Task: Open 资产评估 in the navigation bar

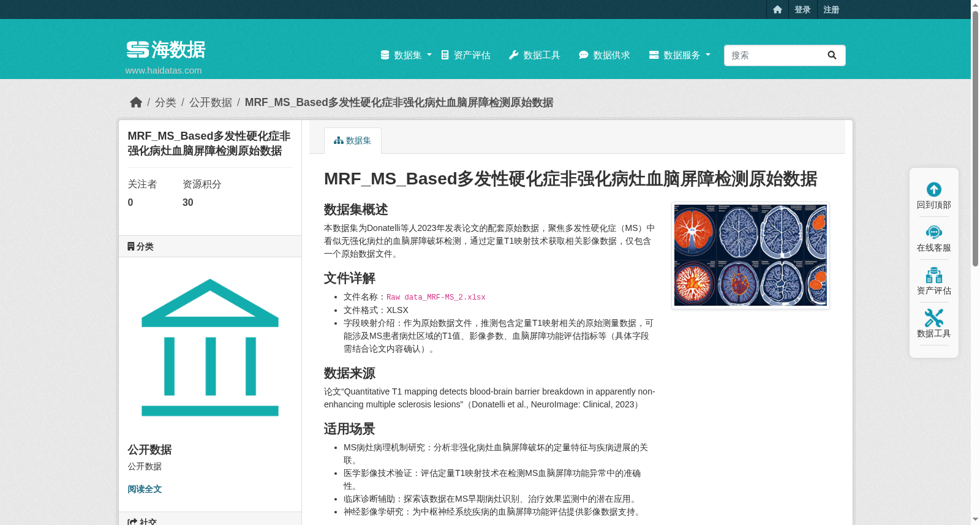Action: pyautogui.click(x=466, y=55)
